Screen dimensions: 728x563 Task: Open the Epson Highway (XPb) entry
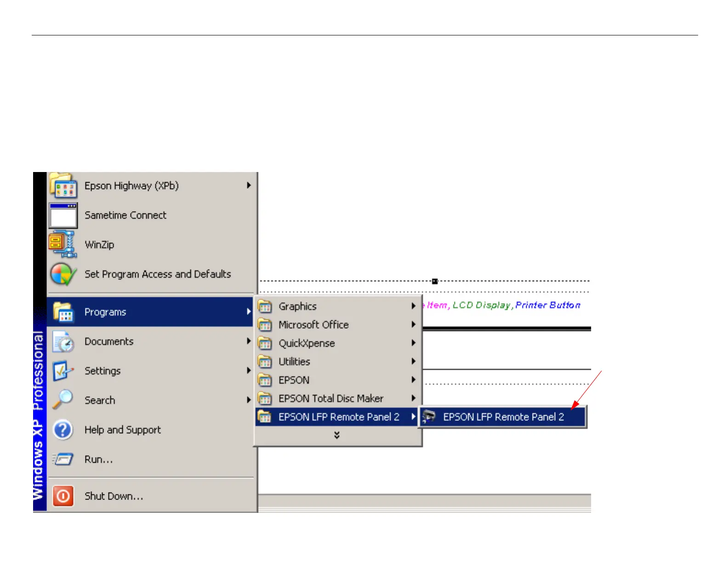(x=150, y=186)
